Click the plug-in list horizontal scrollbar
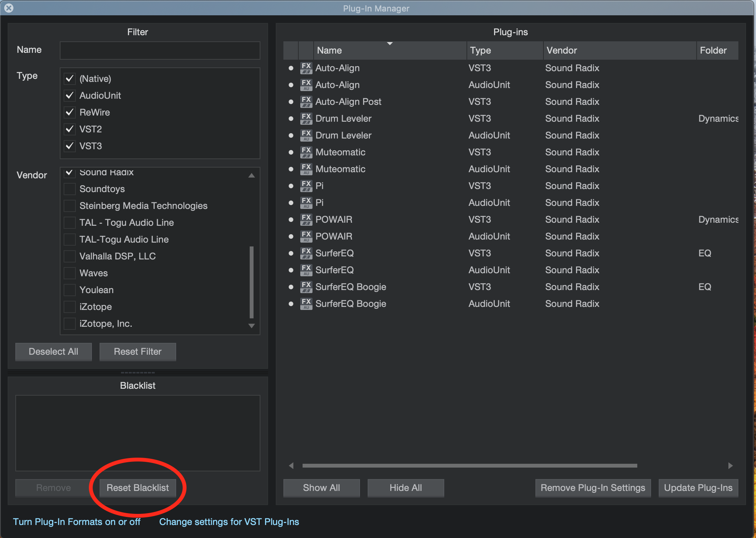 (470, 466)
